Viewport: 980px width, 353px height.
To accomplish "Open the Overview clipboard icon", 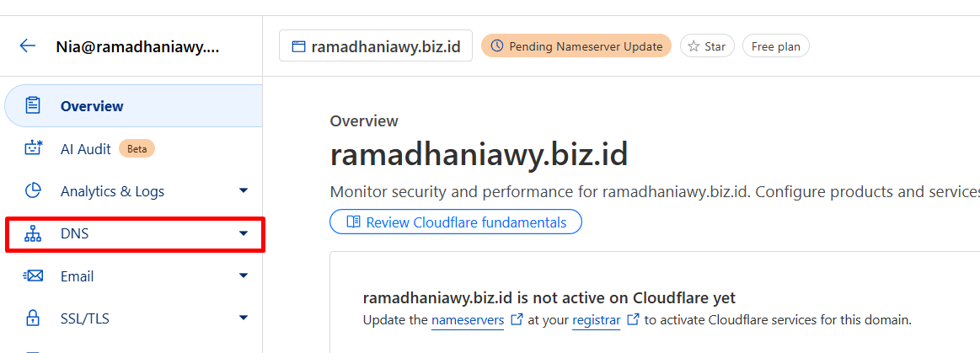I will 33,105.
